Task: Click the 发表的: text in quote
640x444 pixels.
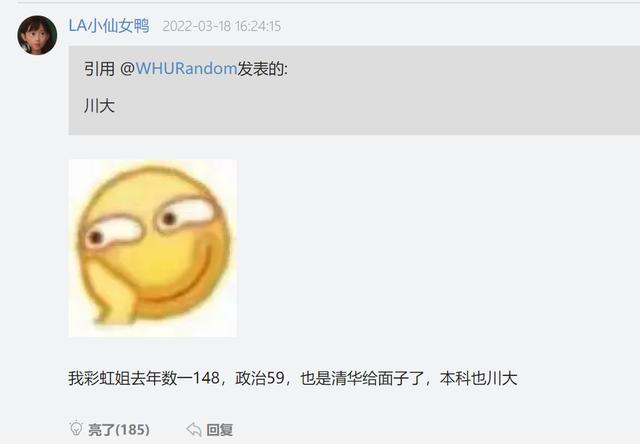Action: click(262, 69)
